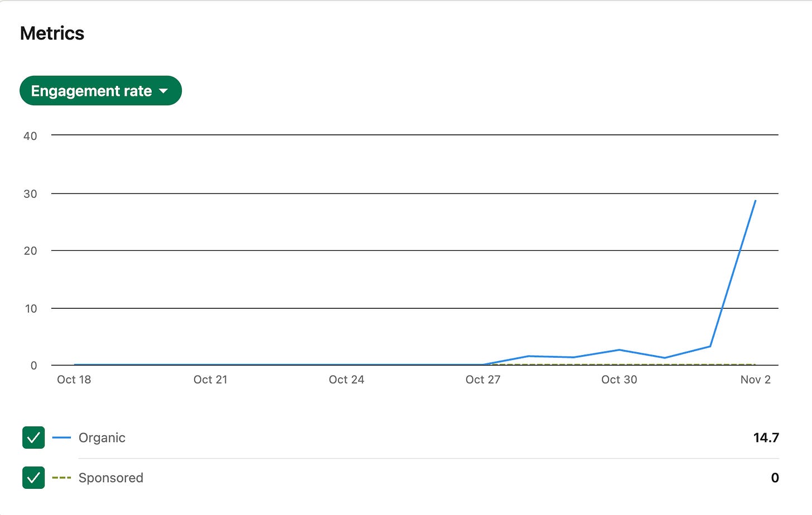Click the Oct 27 axis label
This screenshot has width=812, height=515.
[x=483, y=380]
